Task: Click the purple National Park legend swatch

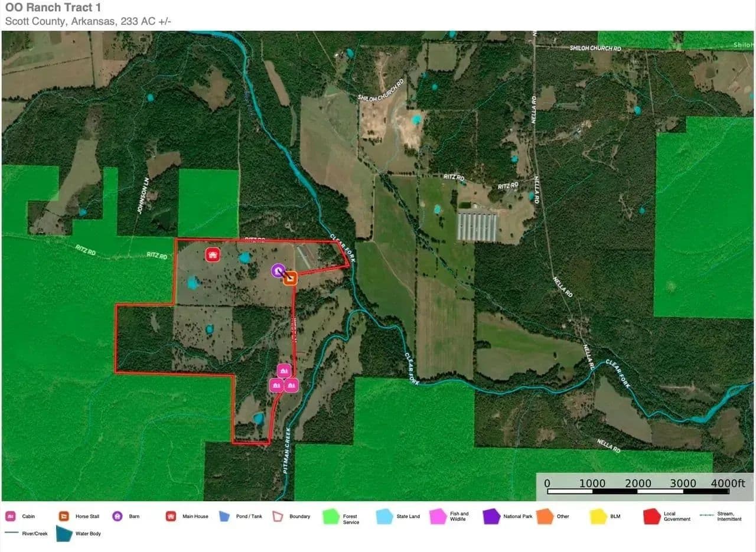Action: click(491, 517)
